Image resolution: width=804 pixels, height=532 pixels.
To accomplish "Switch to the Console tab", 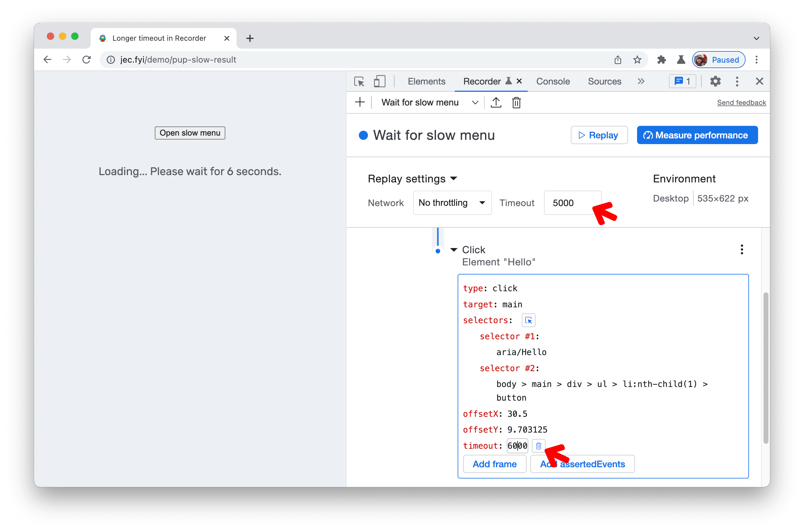I will (x=552, y=81).
